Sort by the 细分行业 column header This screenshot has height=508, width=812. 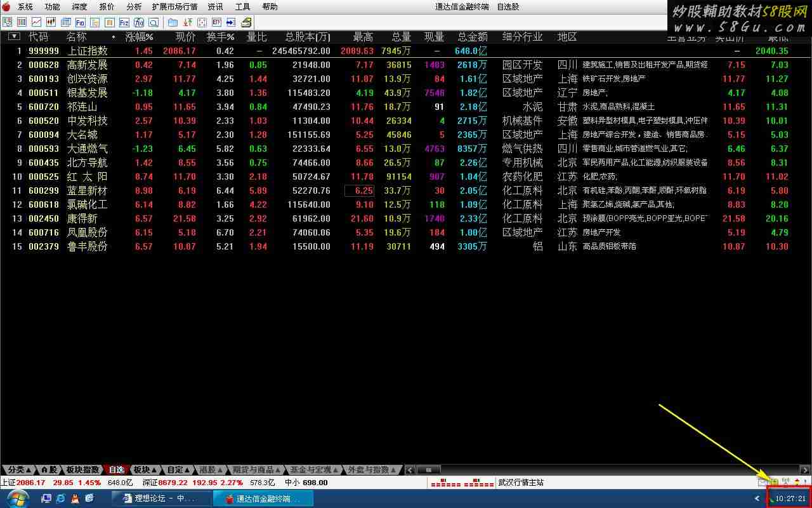[523, 37]
